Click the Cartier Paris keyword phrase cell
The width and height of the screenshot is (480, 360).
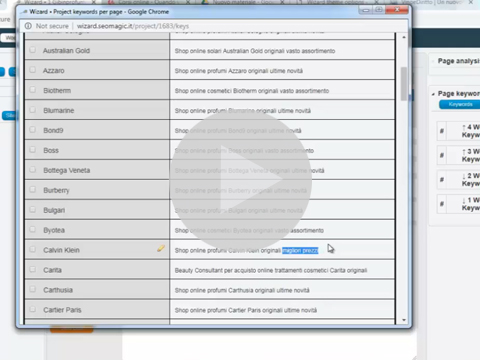coord(282,310)
